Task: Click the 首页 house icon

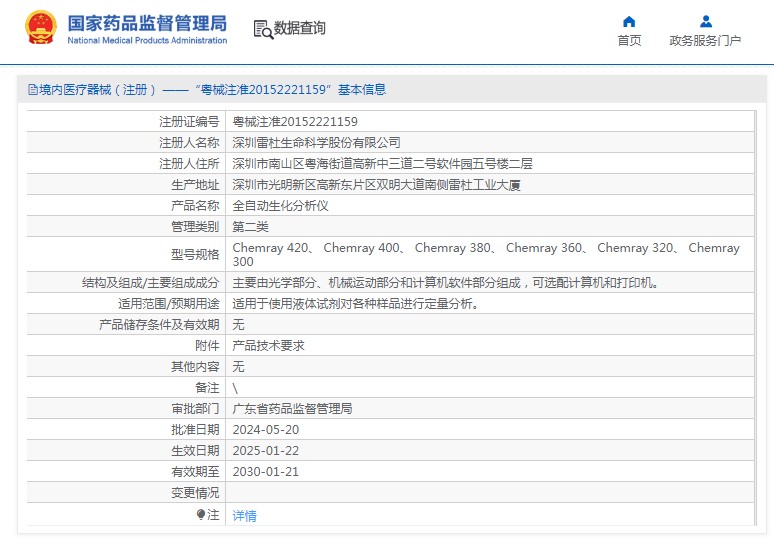Action: tap(629, 21)
